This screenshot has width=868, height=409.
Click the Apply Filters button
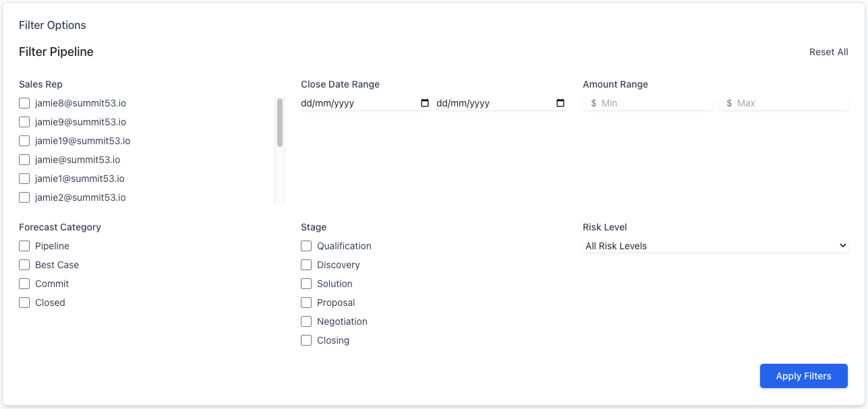[x=803, y=376]
